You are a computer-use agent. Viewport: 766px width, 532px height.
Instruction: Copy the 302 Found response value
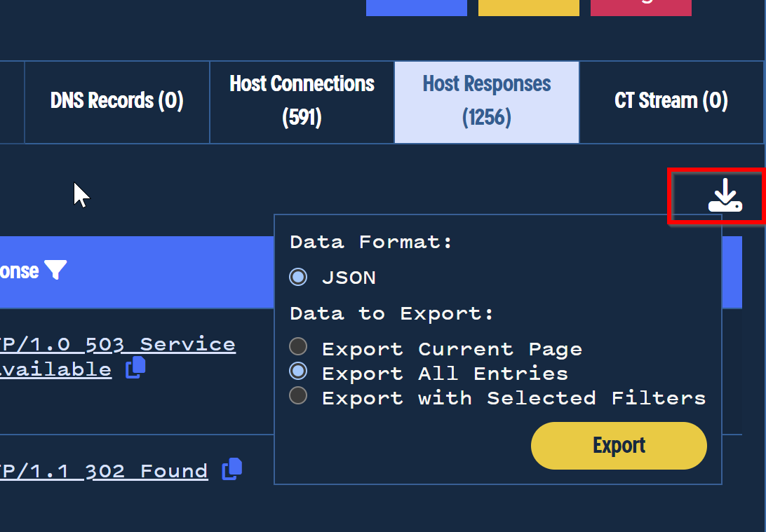click(232, 469)
